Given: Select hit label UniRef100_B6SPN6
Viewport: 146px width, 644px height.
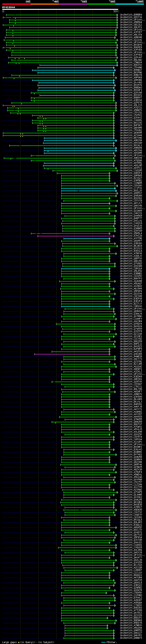Looking at the screenshot, I should [x=131, y=72].
